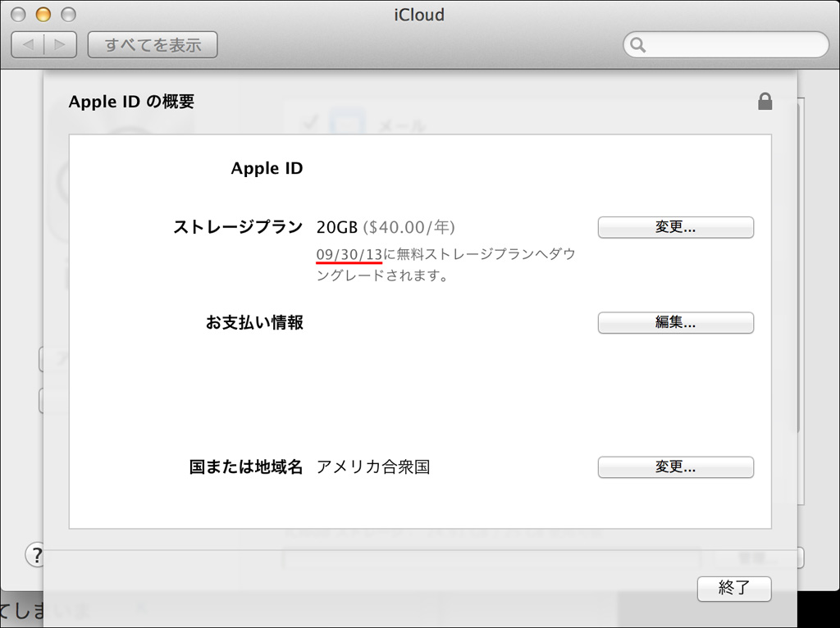
Task: Click the help question mark button
Action: click(x=35, y=555)
